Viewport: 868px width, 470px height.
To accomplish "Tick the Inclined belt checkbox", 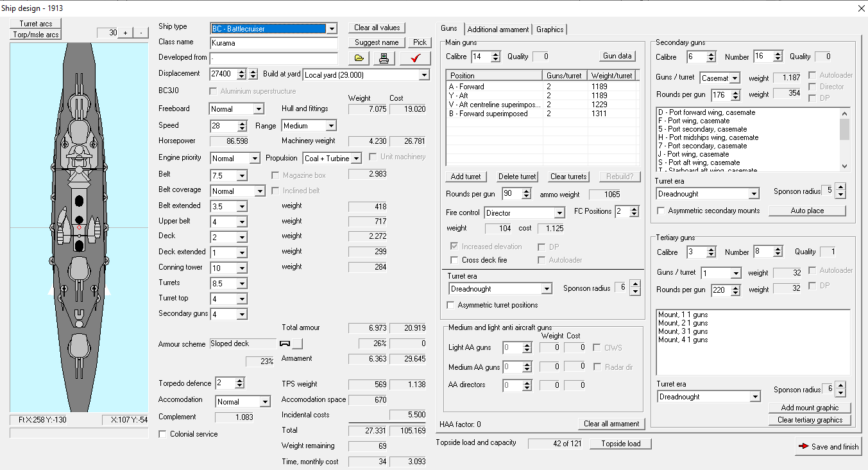I will pyautogui.click(x=275, y=191).
